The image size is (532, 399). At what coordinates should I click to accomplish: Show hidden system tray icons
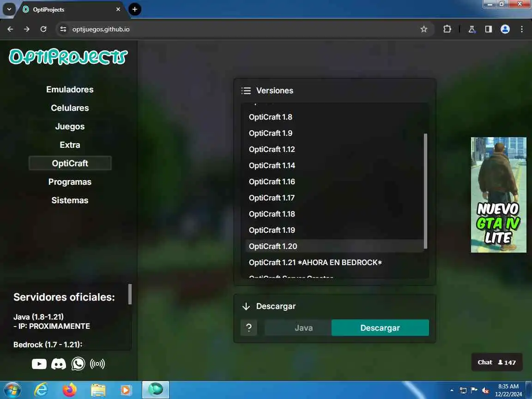pyautogui.click(x=452, y=391)
